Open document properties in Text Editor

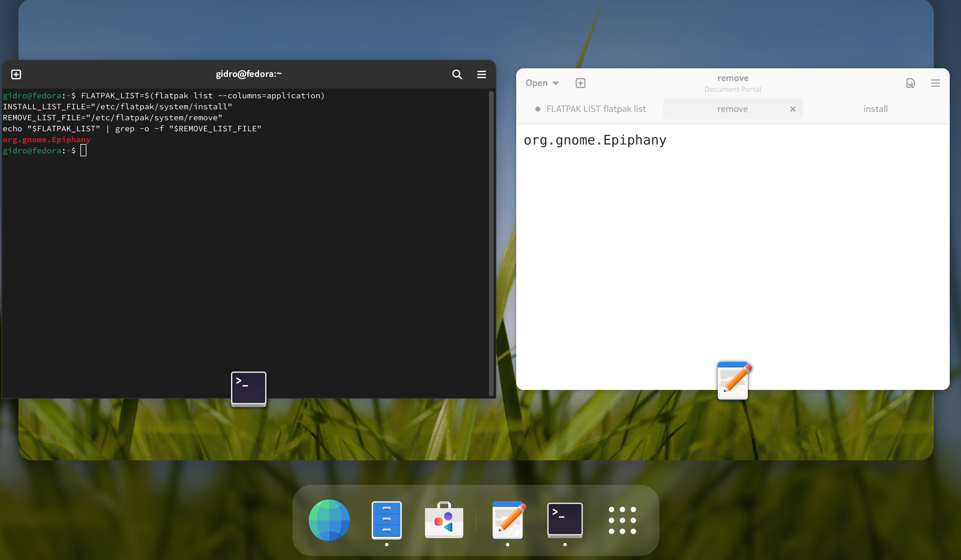[x=911, y=83]
